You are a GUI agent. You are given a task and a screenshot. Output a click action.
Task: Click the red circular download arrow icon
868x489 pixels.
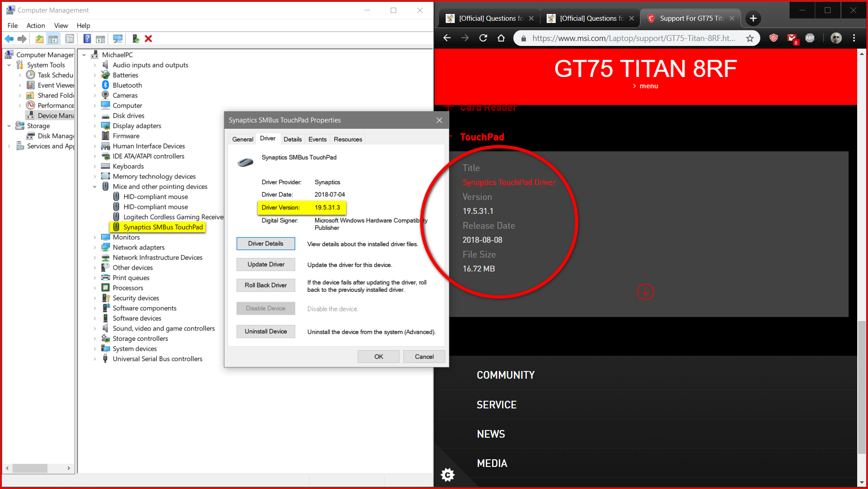645,292
